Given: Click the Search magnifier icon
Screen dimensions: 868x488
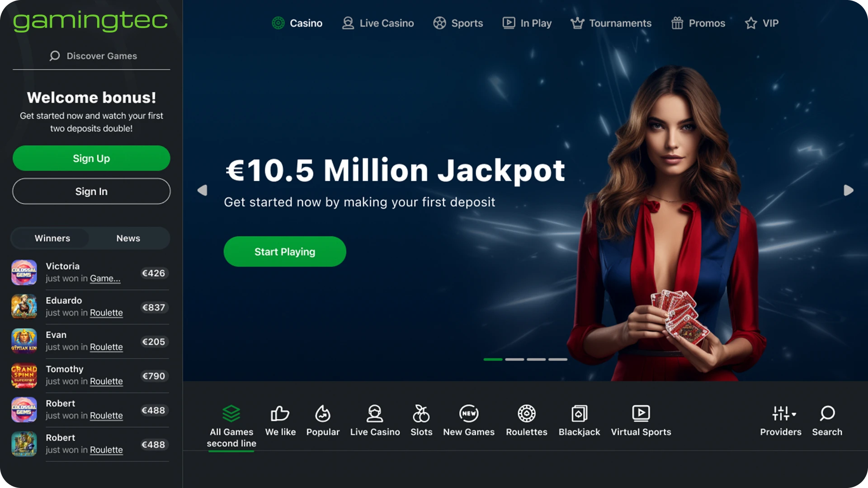Looking at the screenshot, I should (x=827, y=413).
